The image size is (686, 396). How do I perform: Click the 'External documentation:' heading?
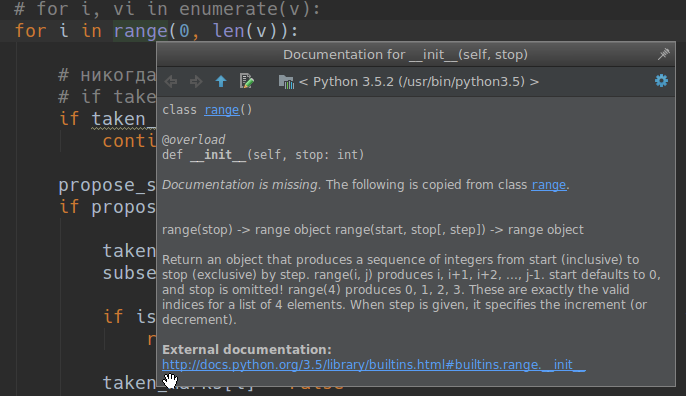click(x=247, y=350)
